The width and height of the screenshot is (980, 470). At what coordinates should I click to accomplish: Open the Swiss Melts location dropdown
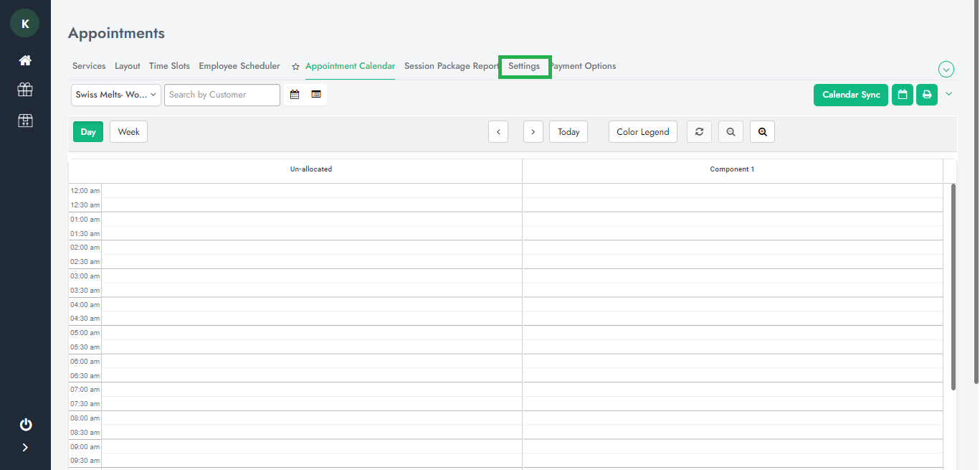click(x=116, y=95)
